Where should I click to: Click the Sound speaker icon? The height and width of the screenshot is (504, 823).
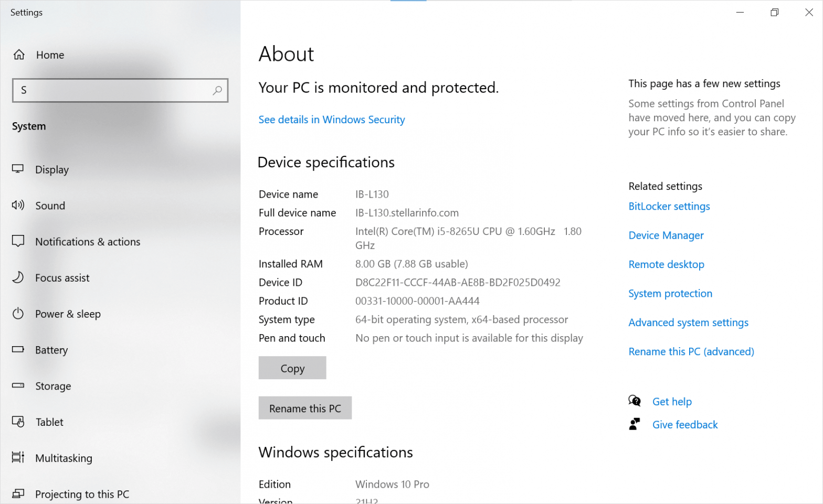click(18, 205)
